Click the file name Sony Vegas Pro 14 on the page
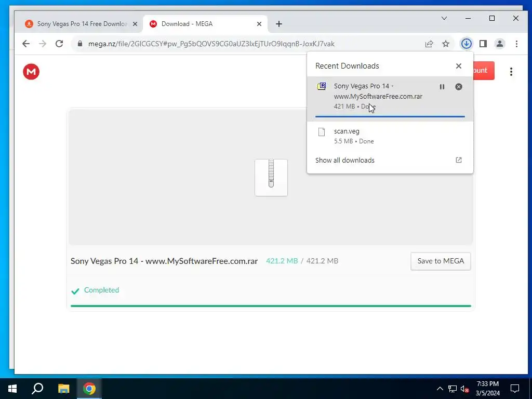 (164, 261)
